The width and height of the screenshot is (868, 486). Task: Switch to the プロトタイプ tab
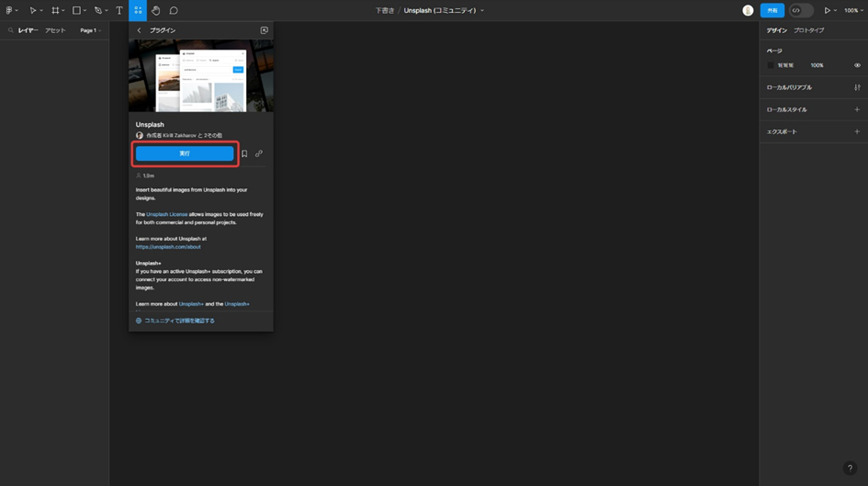[x=809, y=30]
